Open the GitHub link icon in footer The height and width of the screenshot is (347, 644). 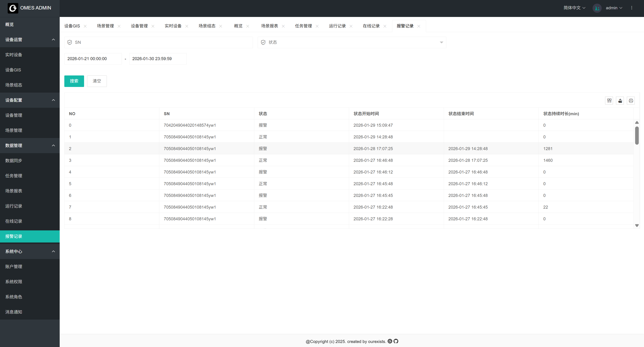(x=396, y=341)
